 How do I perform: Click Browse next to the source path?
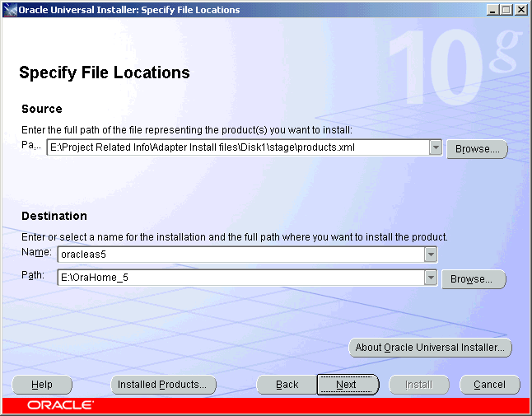click(477, 149)
